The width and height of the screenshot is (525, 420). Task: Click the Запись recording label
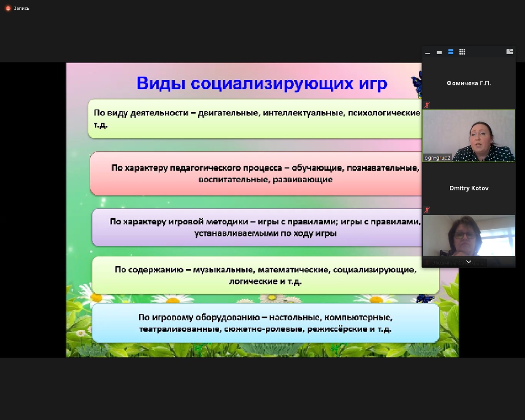click(22, 8)
